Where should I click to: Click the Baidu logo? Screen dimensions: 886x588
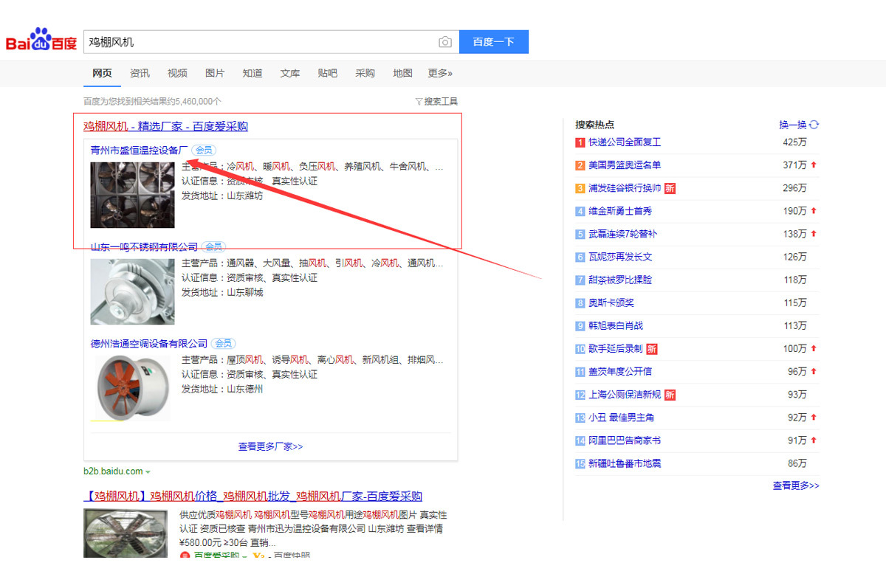41,41
